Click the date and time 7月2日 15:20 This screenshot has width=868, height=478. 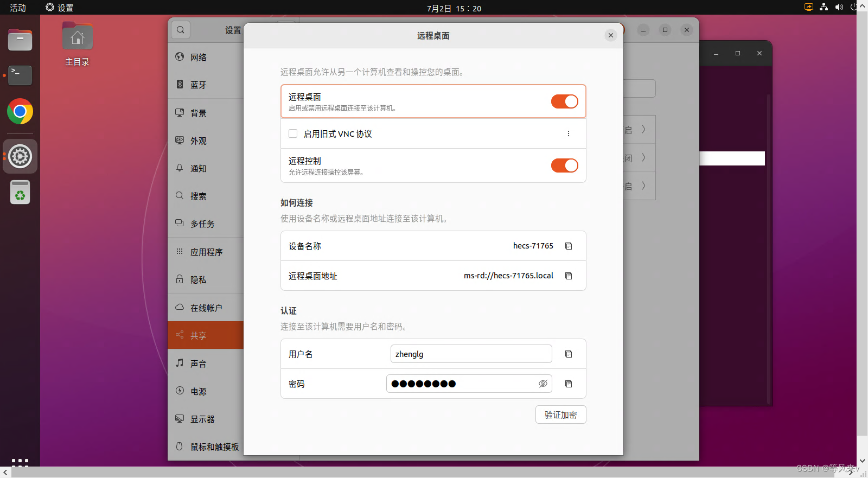pyautogui.click(x=454, y=8)
